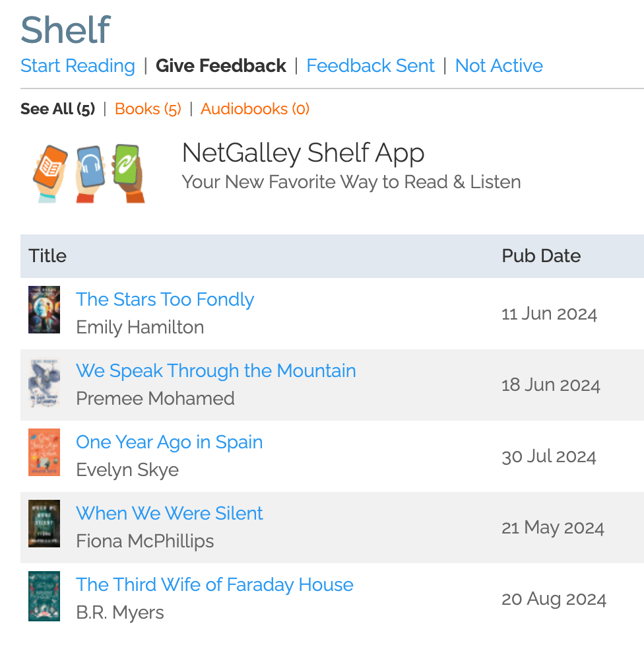The image size is (644, 655).
Task: Click One Year Ago in Spain cover image
Action: pos(44,452)
